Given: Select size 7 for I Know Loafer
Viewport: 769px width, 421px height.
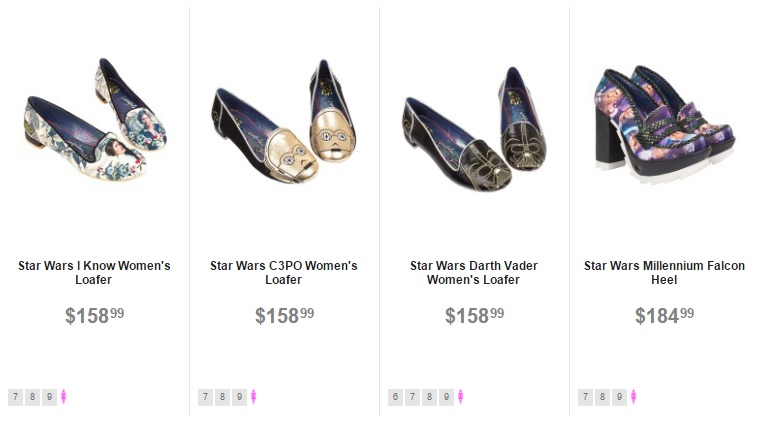Looking at the screenshot, I should tap(15, 397).
